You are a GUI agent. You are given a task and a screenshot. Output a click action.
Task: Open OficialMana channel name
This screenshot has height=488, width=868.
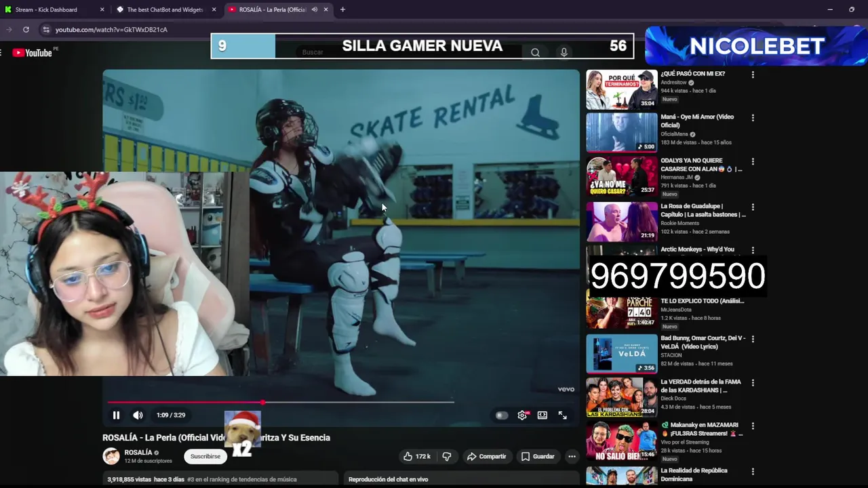pos(674,134)
